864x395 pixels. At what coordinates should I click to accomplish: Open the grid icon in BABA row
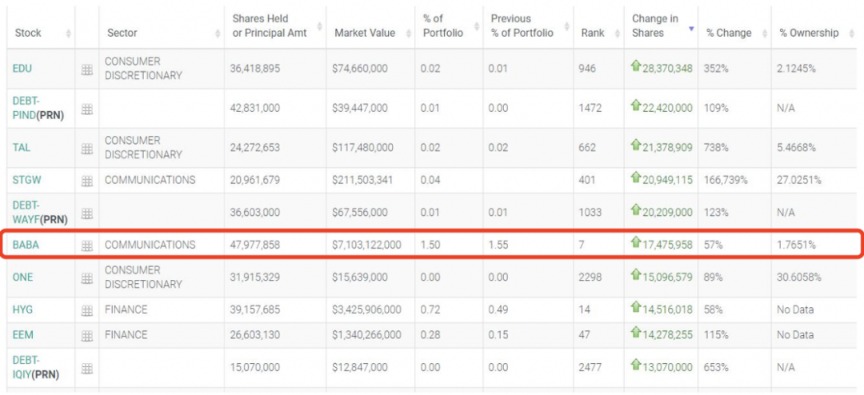[87, 246]
